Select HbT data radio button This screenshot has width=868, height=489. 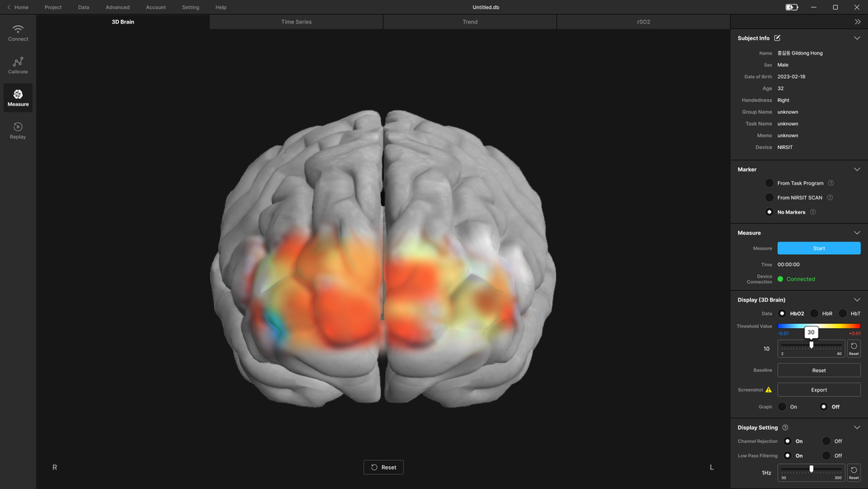pos(842,313)
